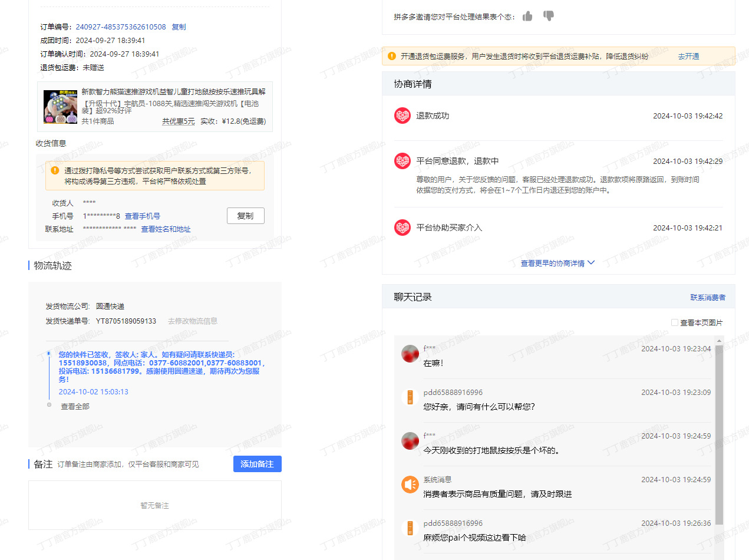Click the heart icon beside 平台协助买家介入
The height and width of the screenshot is (560, 749).
pos(402,228)
